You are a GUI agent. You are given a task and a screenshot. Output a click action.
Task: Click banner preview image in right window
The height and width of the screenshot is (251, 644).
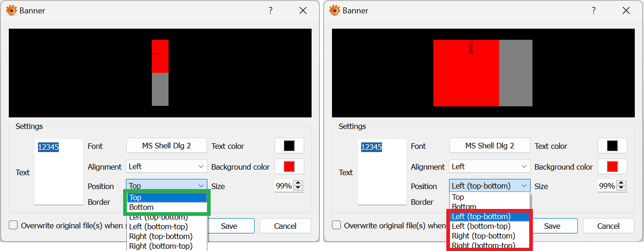(x=483, y=73)
